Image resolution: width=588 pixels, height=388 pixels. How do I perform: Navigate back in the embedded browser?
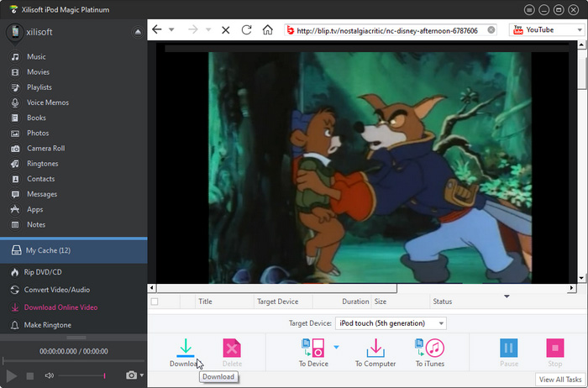click(x=157, y=30)
